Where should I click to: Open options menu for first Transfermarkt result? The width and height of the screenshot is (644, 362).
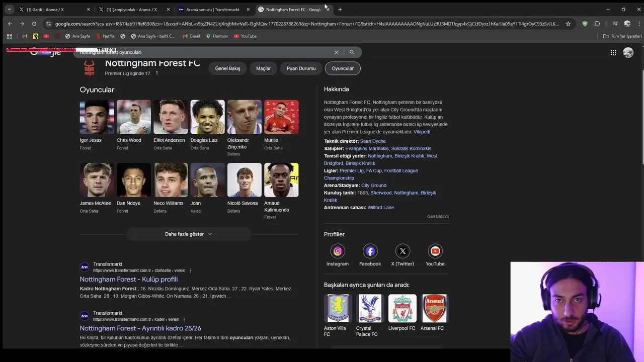tap(190, 270)
